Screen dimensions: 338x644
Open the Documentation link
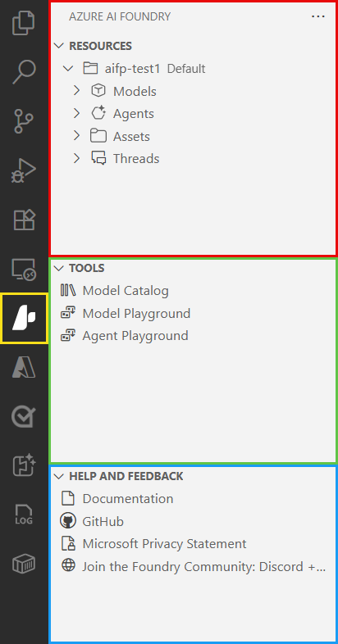[117, 499]
